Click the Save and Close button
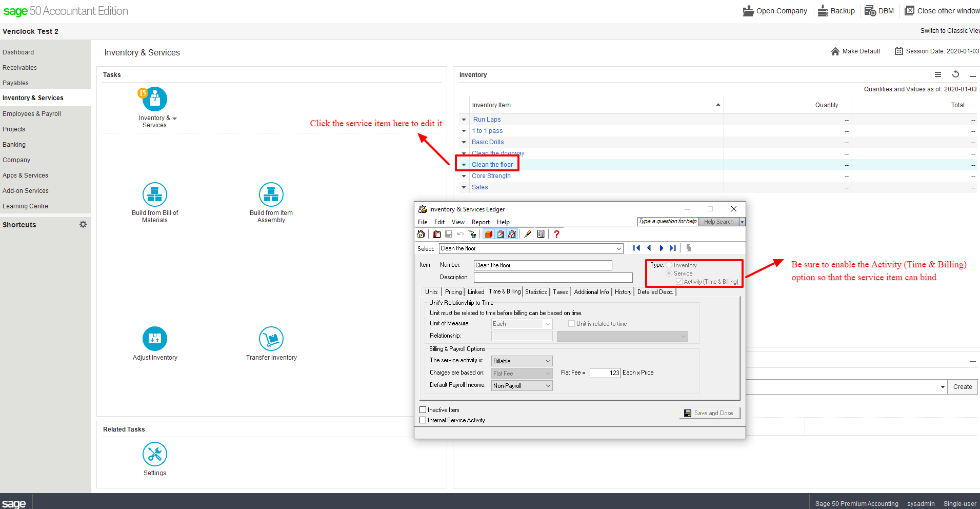This screenshot has width=980, height=509. tap(709, 413)
